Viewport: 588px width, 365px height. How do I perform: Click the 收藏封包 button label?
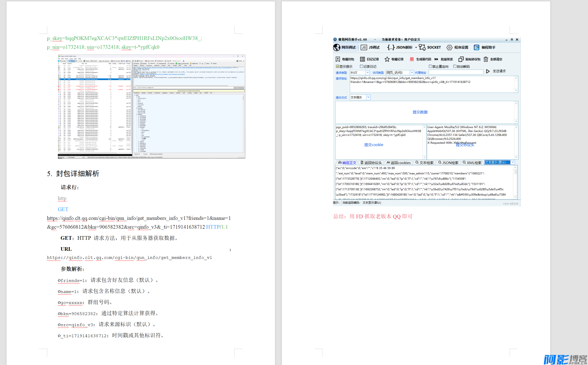[348, 59]
